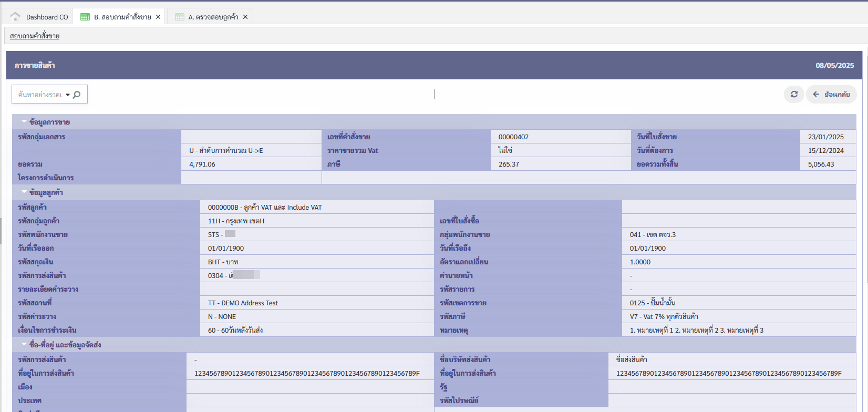The image size is (868, 412).
Task: Close the A. ตรวจสอบลูกค้า tab
Action: [245, 17]
